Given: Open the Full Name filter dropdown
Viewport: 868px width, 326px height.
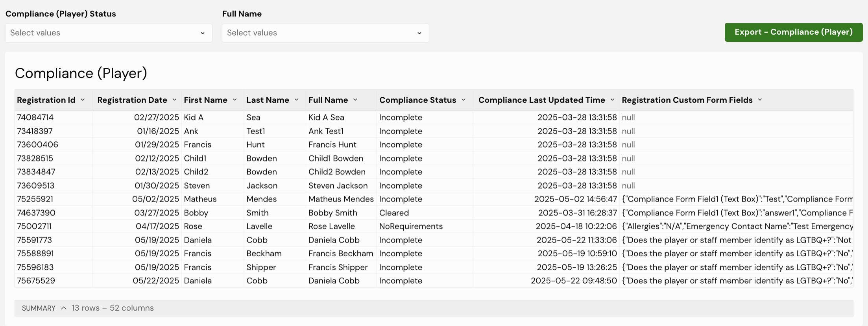Looking at the screenshot, I should tap(325, 33).
